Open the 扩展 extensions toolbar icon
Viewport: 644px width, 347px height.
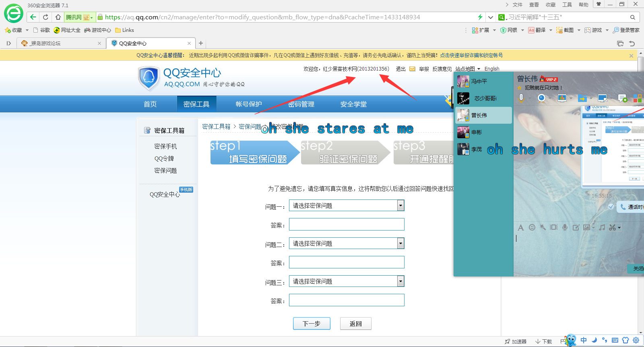(x=481, y=30)
